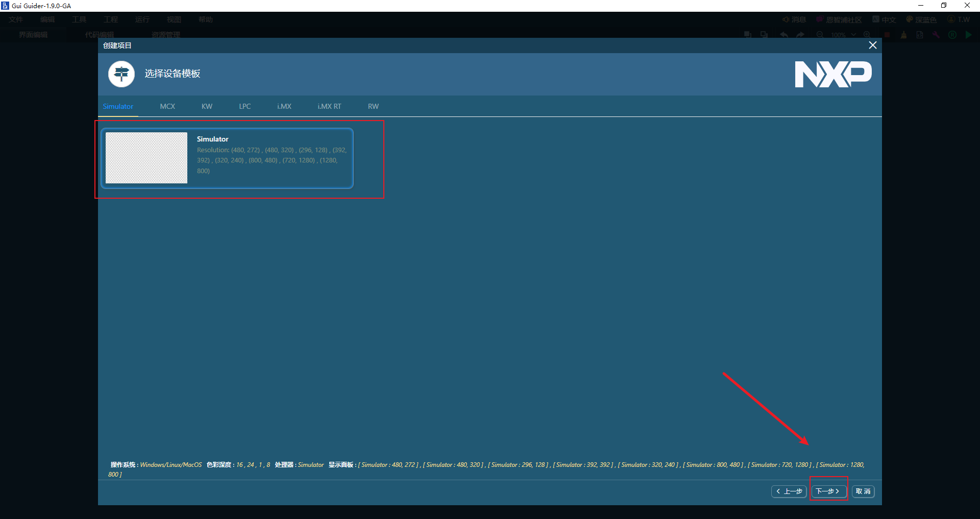Switch interface language via 中文 toggle
Viewport: 980px width, 519px height.
click(x=889, y=19)
